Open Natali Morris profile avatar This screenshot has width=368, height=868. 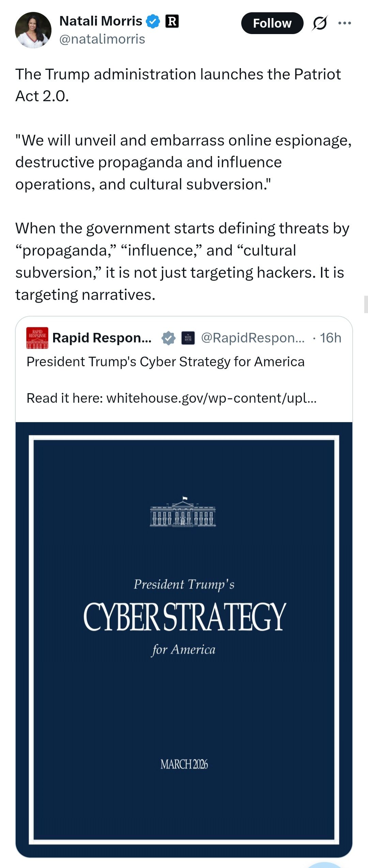tap(33, 30)
